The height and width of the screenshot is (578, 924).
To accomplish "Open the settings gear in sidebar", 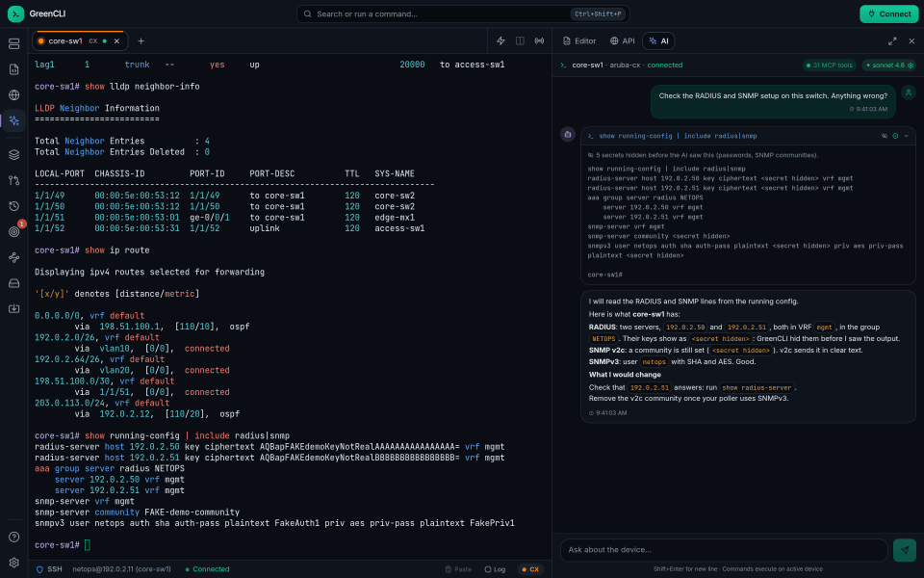I will click(14, 563).
